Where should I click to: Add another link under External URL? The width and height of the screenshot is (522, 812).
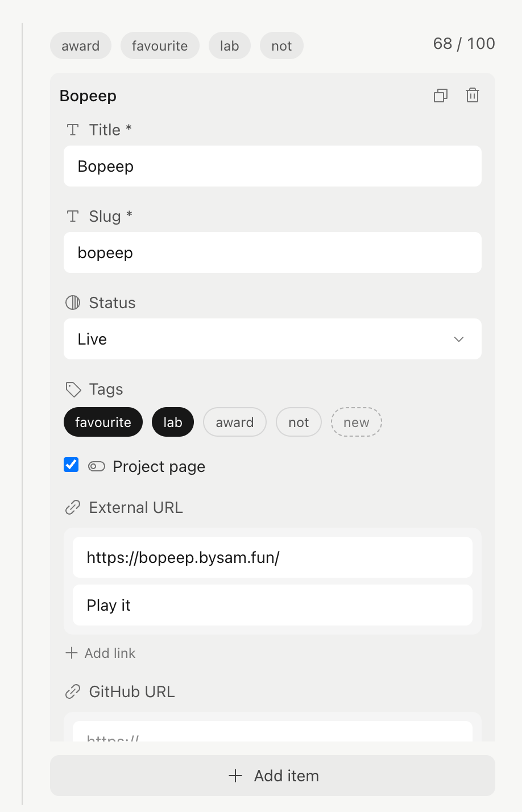(x=101, y=653)
